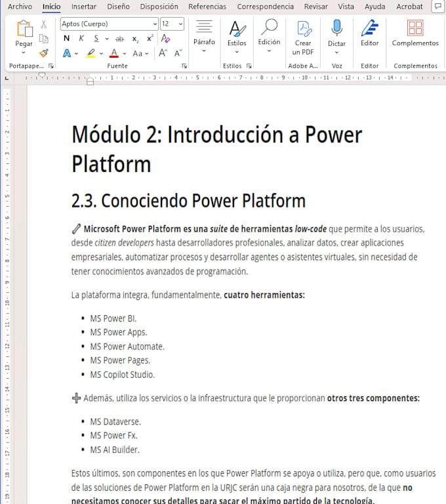Open the font name dropdown
The width and height of the screenshot is (446, 504).
(x=155, y=24)
